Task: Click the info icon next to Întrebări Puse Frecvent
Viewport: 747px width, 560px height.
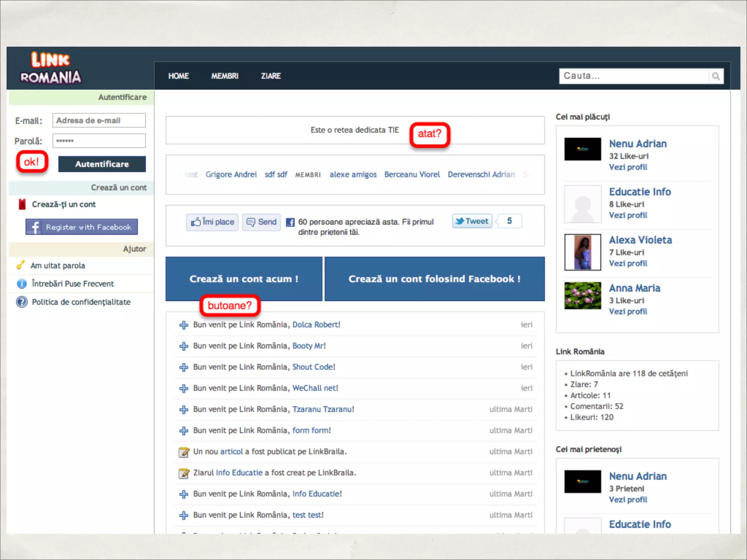Action: [x=22, y=284]
